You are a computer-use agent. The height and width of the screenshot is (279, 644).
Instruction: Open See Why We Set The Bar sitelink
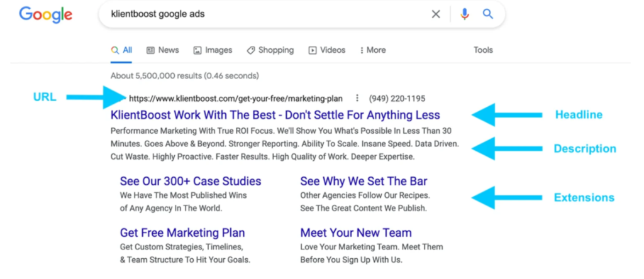(364, 181)
